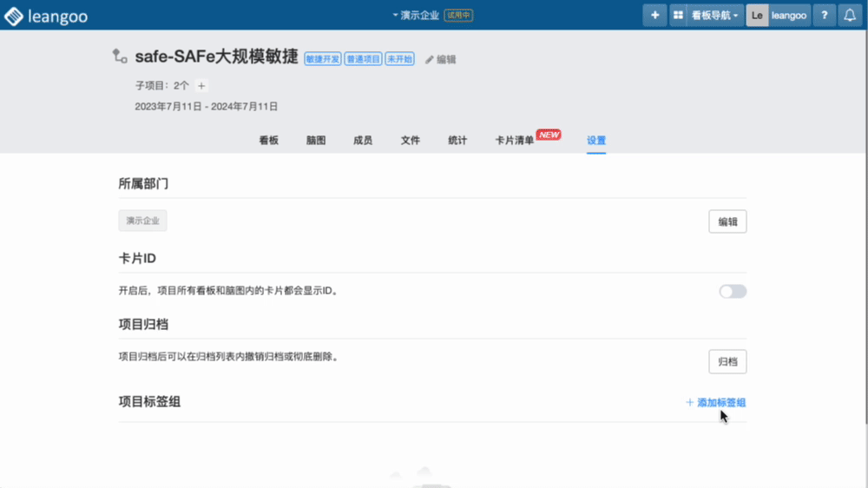Click the 演示企业 department tag

point(142,221)
